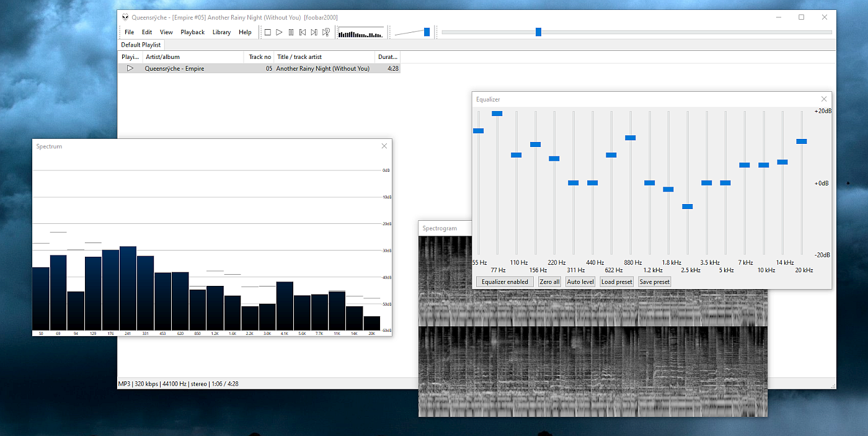Click the 110 Hz equalizer slider handle
The image size is (868, 436).
click(x=516, y=155)
